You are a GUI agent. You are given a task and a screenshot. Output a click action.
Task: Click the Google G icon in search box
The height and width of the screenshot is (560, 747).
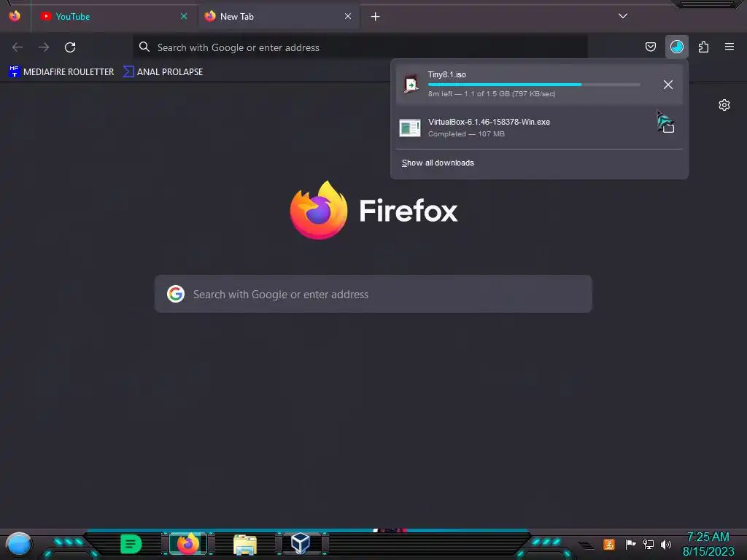[176, 294]
